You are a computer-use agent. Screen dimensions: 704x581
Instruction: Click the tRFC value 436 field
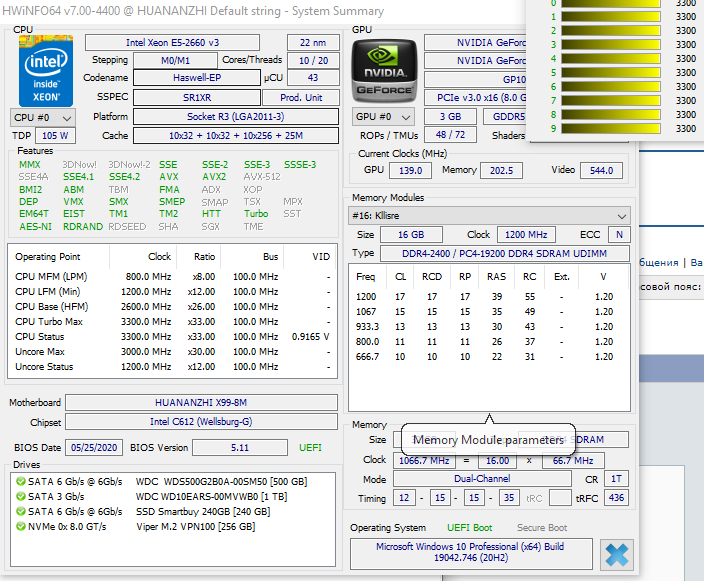click(x=616, y=498)
